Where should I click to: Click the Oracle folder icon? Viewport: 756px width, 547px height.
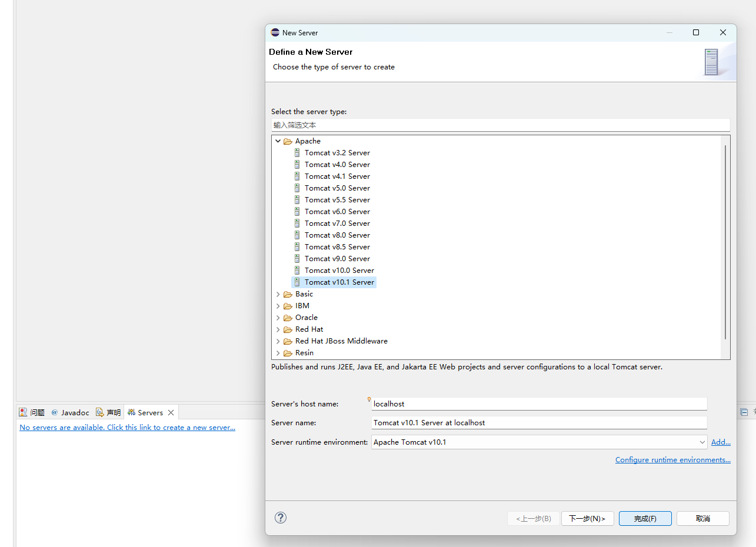pyautogui.click(x=288, y=318)
